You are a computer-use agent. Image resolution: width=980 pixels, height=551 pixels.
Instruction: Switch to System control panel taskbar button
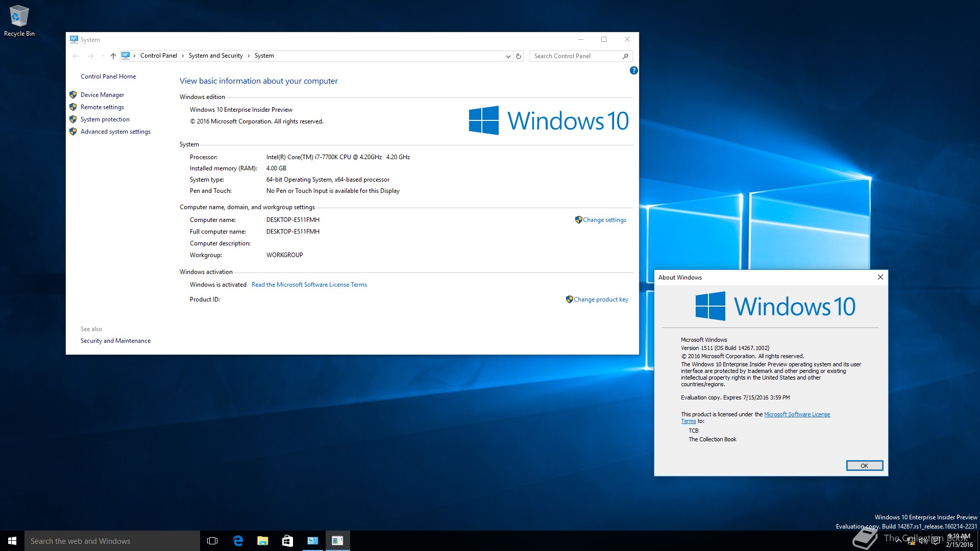(x=312, y=541)
